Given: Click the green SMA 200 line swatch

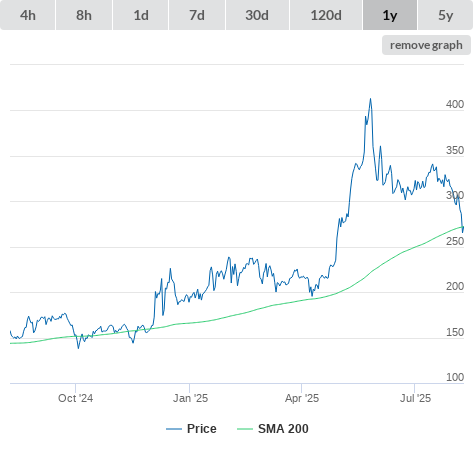Looking at the screenshot, I should (245, 429).
